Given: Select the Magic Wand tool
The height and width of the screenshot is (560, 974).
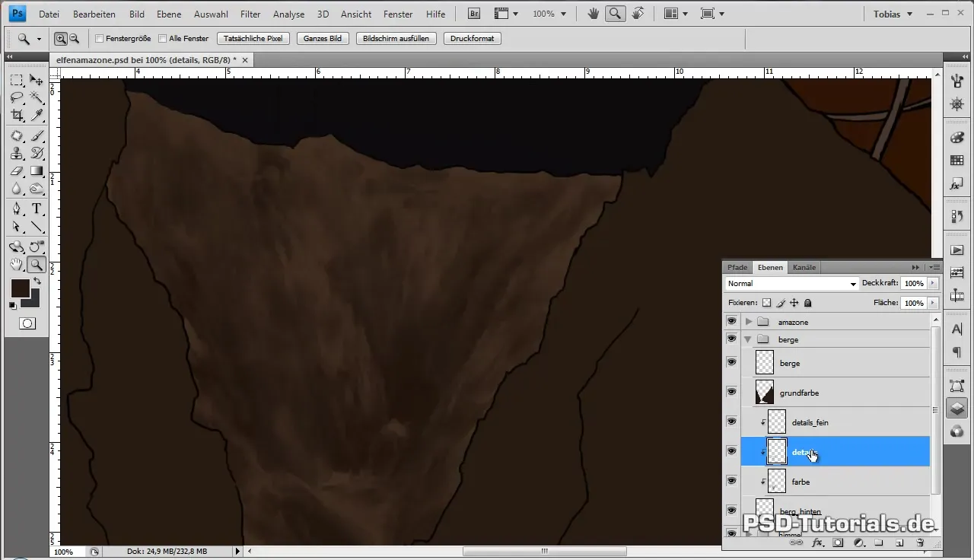Looking at the screenshot, I should click(x=36, y=97).
